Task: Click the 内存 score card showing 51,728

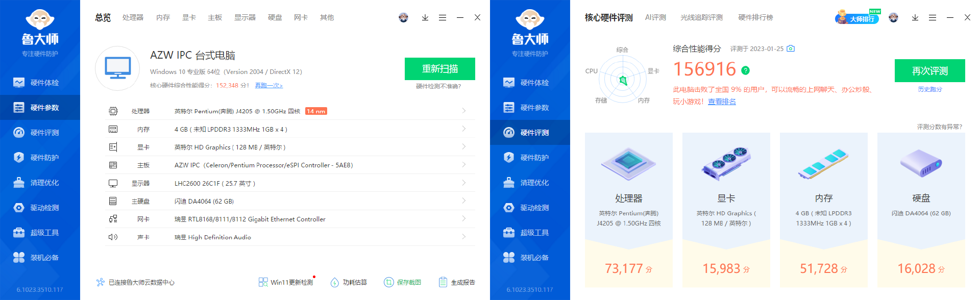Action: pos(824,210)
